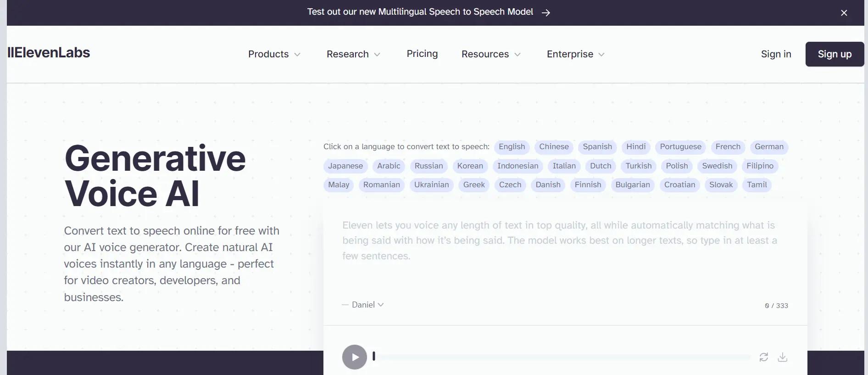The image size is (868, 375).
Task: Select the Spanish language chip
Action: tap(597, 147)
